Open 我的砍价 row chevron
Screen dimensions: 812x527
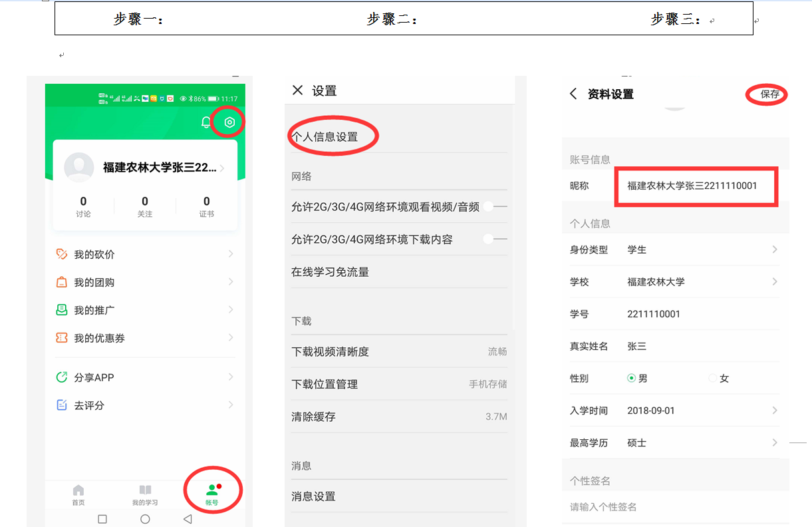(231, 254)
